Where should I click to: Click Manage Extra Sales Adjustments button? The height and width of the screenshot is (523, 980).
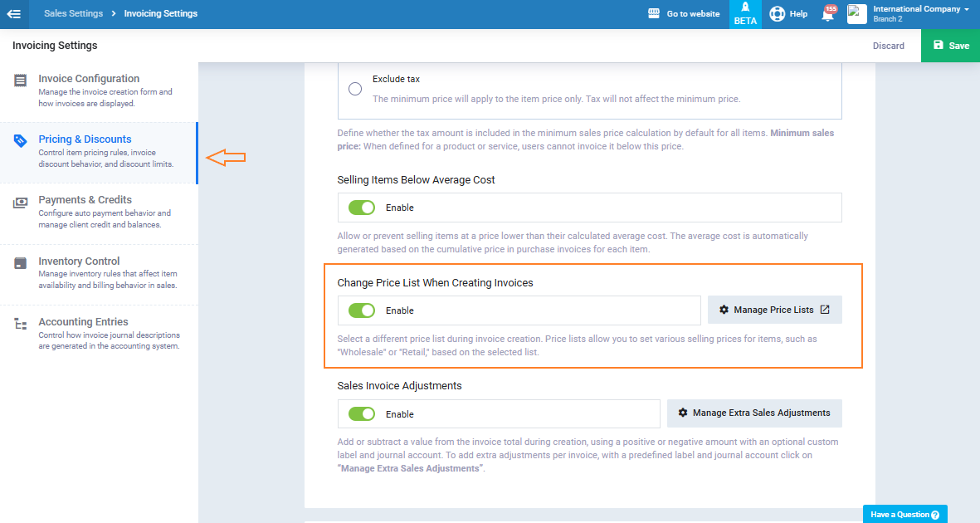click(753, 413)
